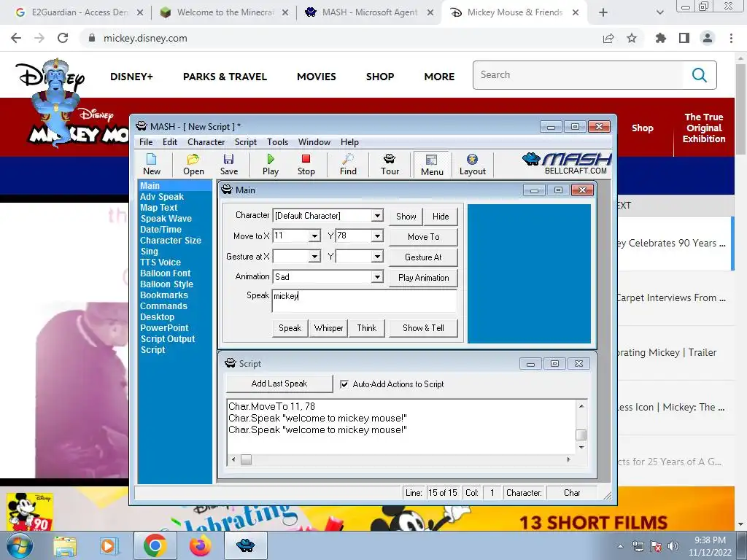This screenshot has height=560, width=747.
Task: Open the Script menu in the menu bar
Action: pyautogui.click(x=245, y=142)
